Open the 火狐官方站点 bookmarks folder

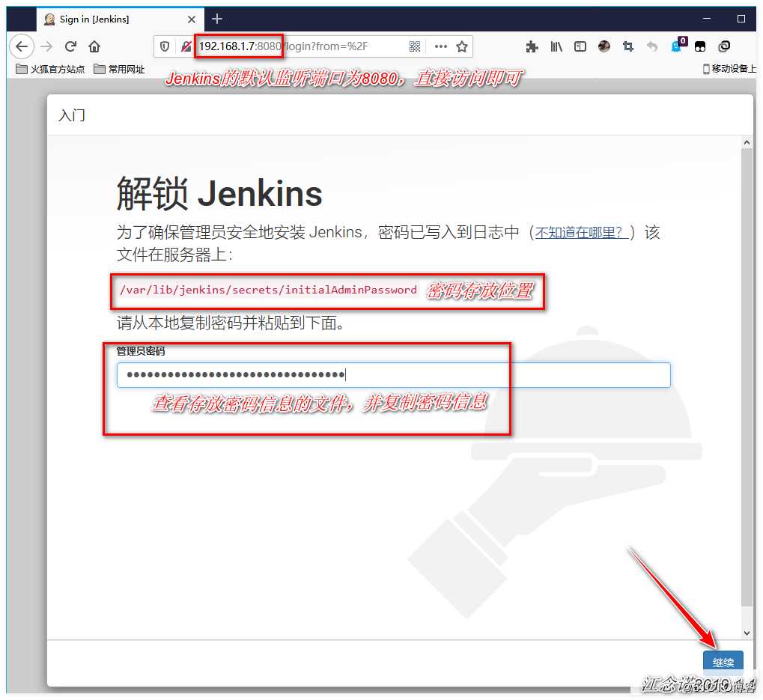click(50, 69)
